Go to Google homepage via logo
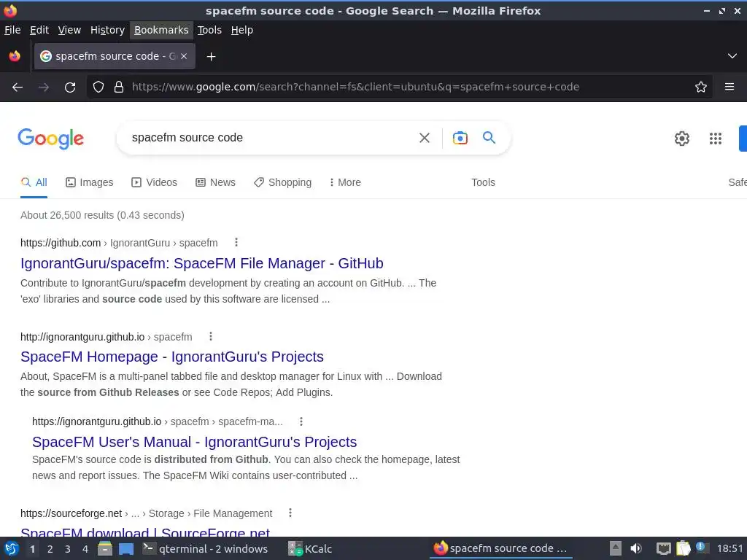 tap(51, 139)
